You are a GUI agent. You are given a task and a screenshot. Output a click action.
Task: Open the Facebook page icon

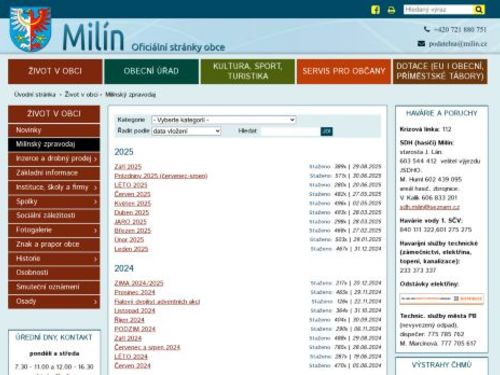coord(375,10)
